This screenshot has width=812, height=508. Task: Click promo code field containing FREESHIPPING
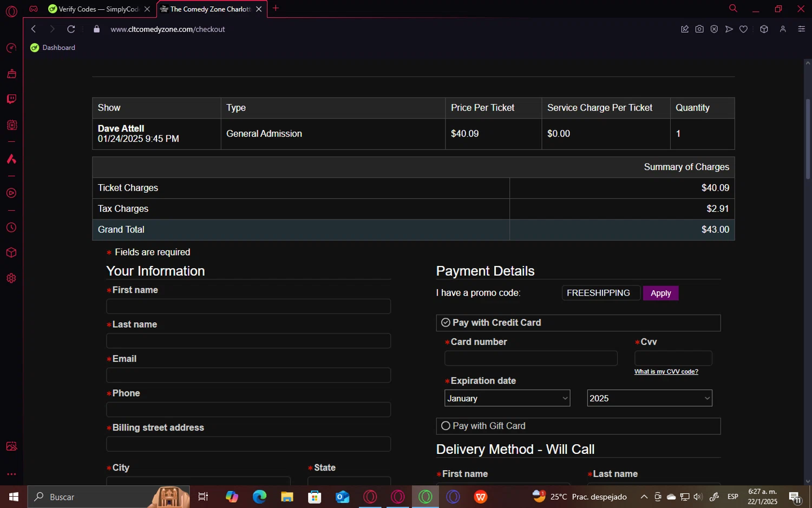click(x=601, y=293)
